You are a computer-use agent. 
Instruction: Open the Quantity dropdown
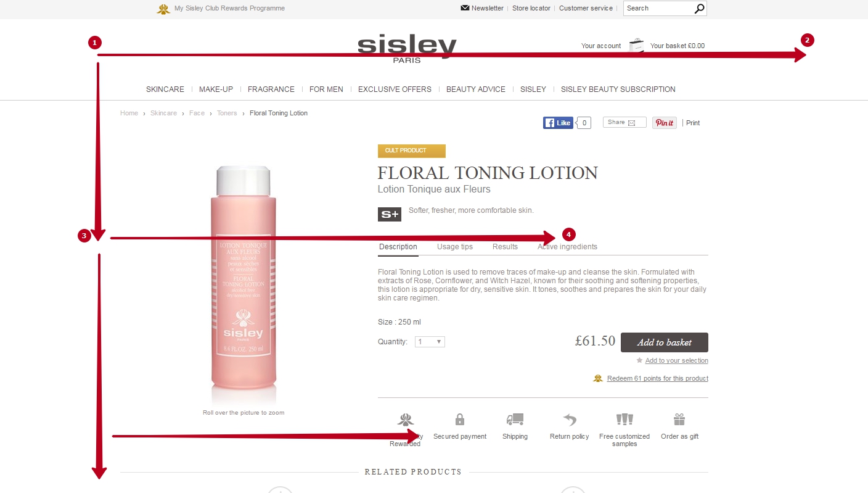(x=430, y=342)
